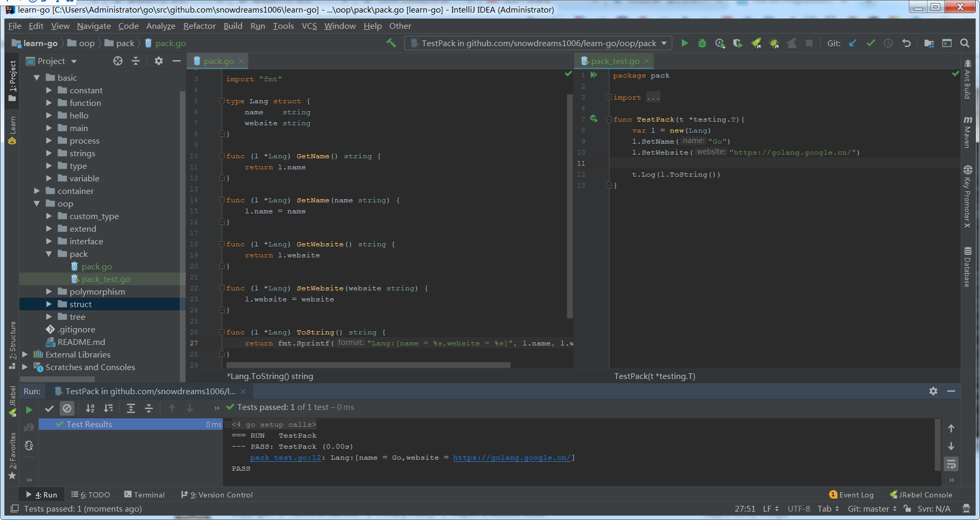Open the VCS menu
The height and width of the screenshot is (520, 980).
[x=309, y=26]
